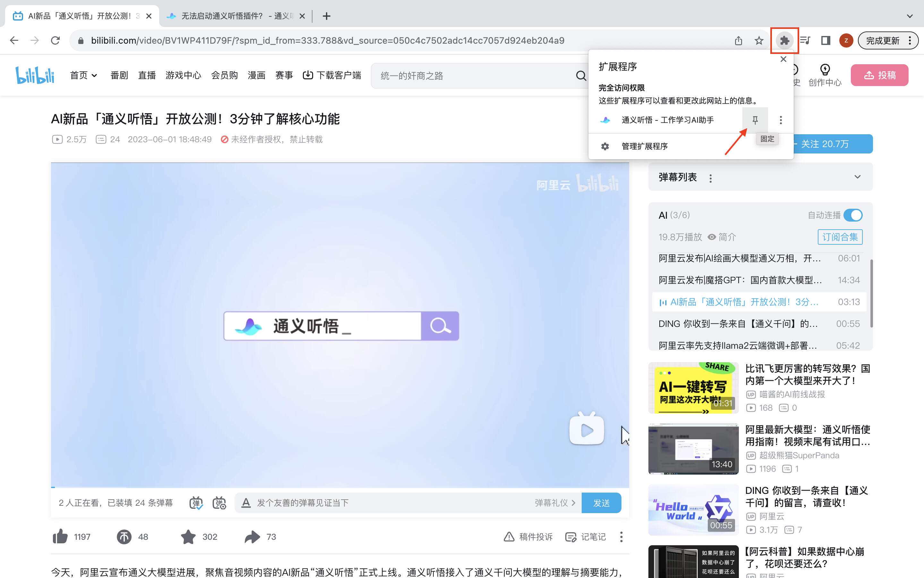This screenshot has height=578, width=924.
Task: Close the 扩展程序 popup
Action: [783, 59]
